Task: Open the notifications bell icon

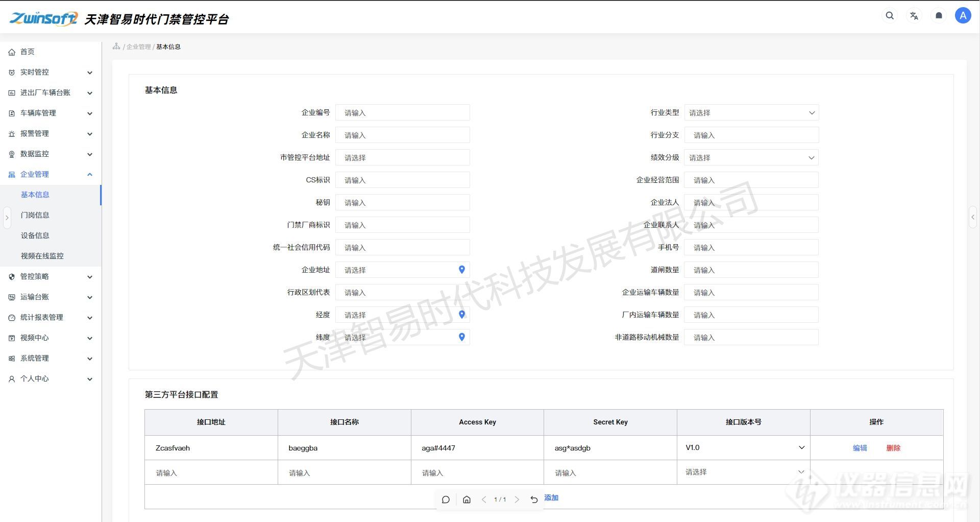Action: (x=939, y=16)
